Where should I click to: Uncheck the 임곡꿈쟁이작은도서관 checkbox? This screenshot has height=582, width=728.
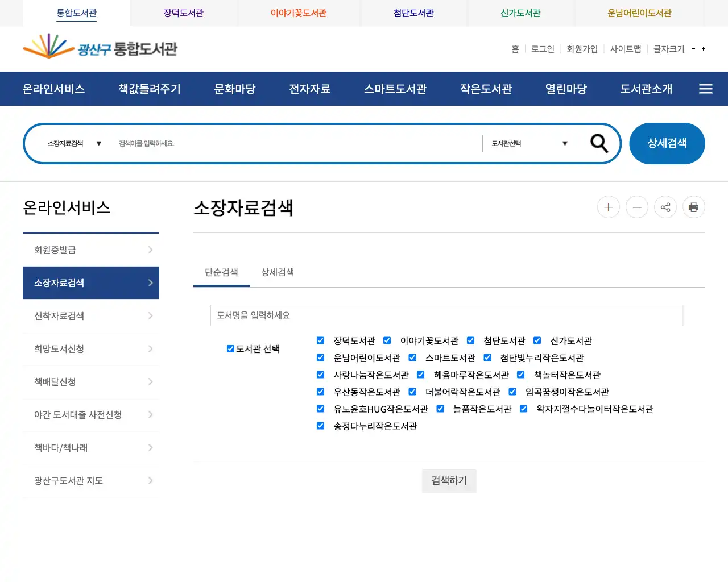pos(512,392)
